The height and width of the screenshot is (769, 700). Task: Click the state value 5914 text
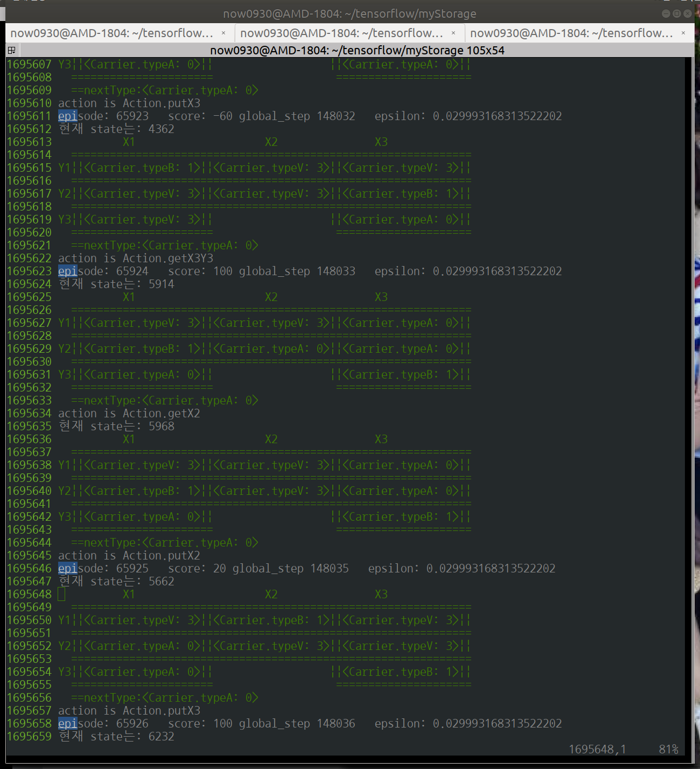coord(161,284)
